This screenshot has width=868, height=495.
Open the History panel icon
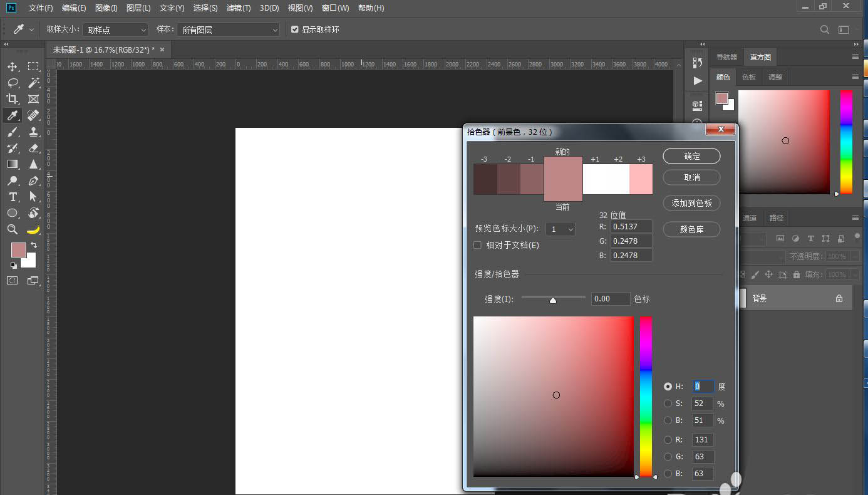click(x=698, y=62)
